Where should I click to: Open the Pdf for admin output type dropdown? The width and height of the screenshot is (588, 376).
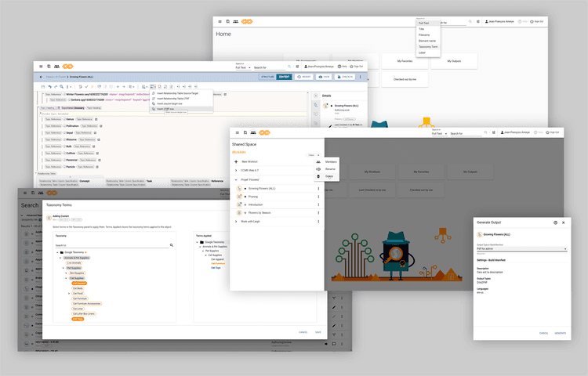tap(521, 248)
